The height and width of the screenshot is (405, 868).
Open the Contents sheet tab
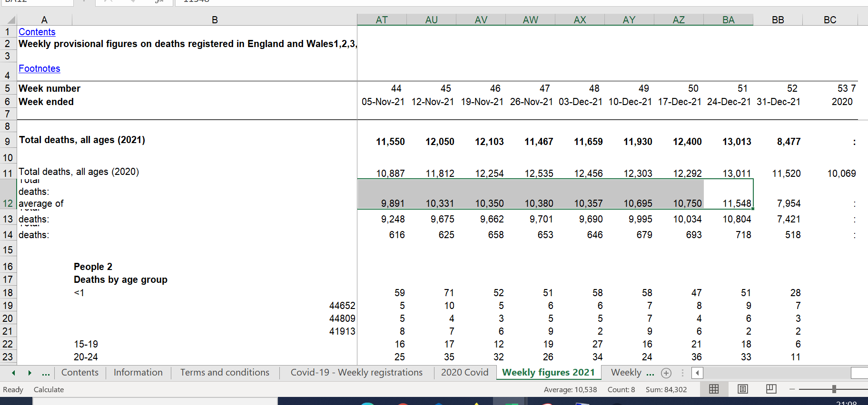79,373
